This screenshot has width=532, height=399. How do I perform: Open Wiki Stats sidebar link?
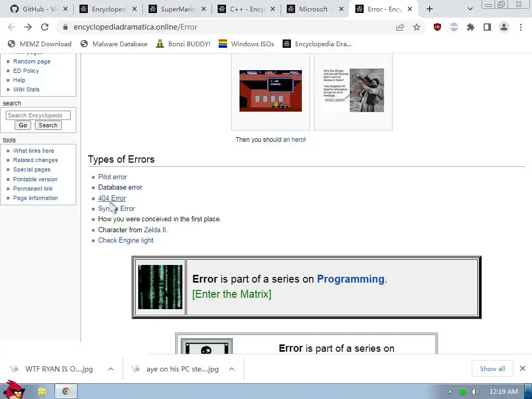[26, 89]
